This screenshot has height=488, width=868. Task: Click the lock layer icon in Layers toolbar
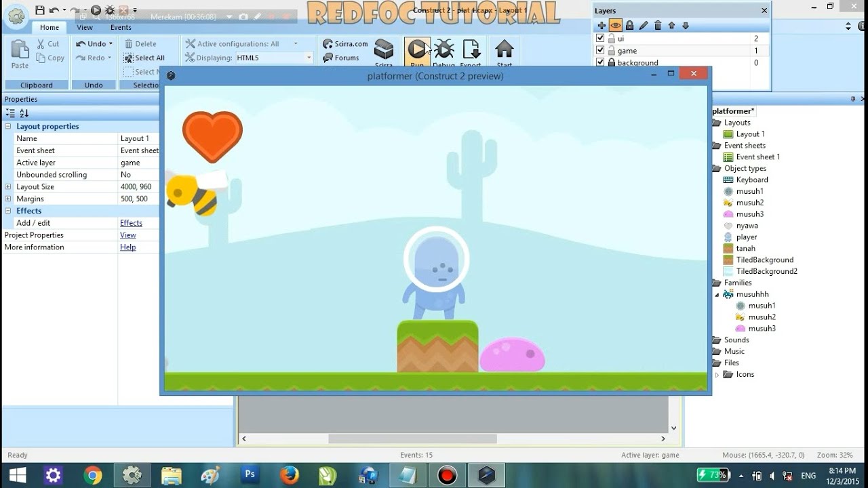coord(629,26)
